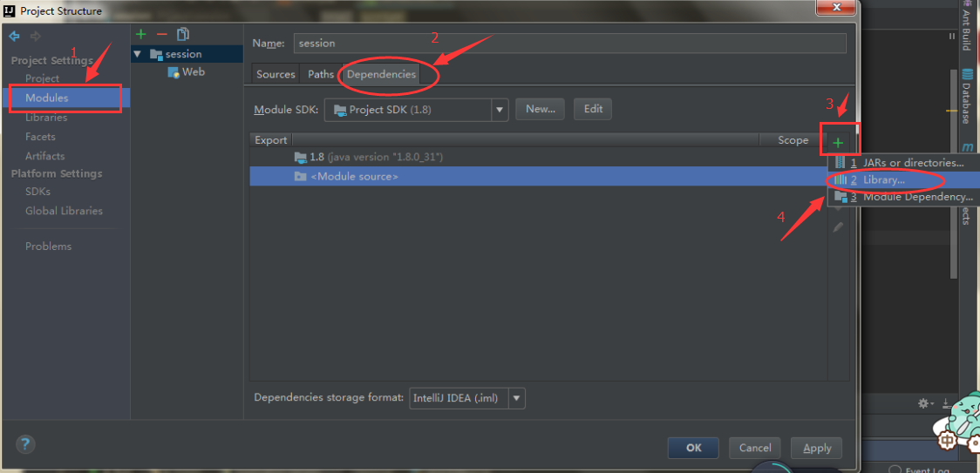The width and height of the screenshot is (980, 473).
Task: Click the download arrow icon beside the gear
Action: pos(946,403)
